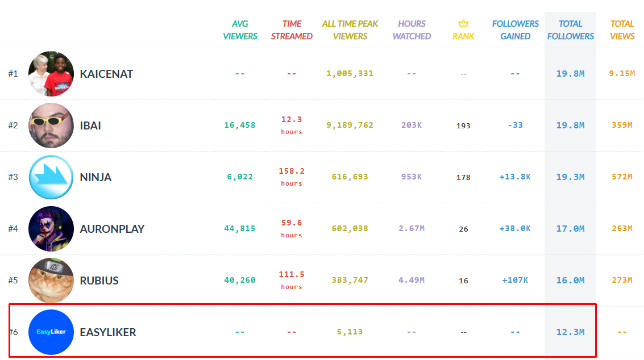The image size is (644, 360).
Task: Select peak viewers value 9,189,762
Action: coord(350,125)
